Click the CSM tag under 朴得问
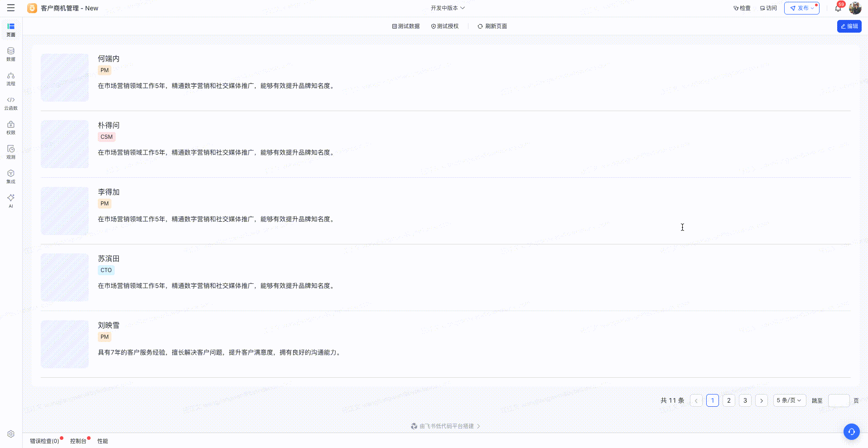Viewport: 868px width, 448px height. 106,137
